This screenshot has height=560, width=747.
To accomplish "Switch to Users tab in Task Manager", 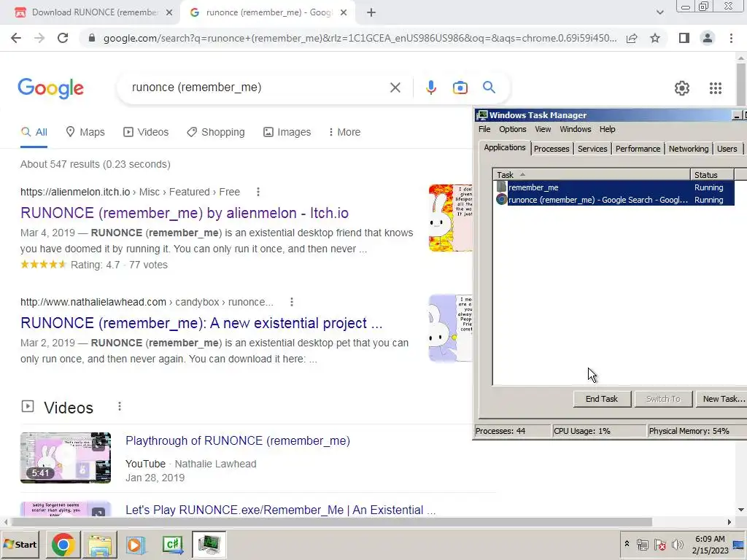I will click(x=727, y=149).
